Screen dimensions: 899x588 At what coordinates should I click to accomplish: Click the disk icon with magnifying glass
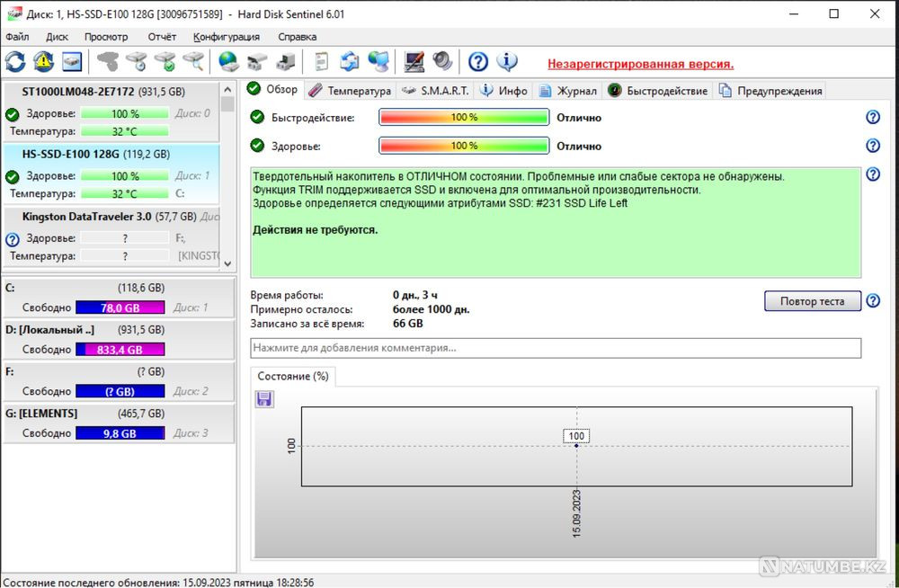pyautogui.click(x=193, y=61)
